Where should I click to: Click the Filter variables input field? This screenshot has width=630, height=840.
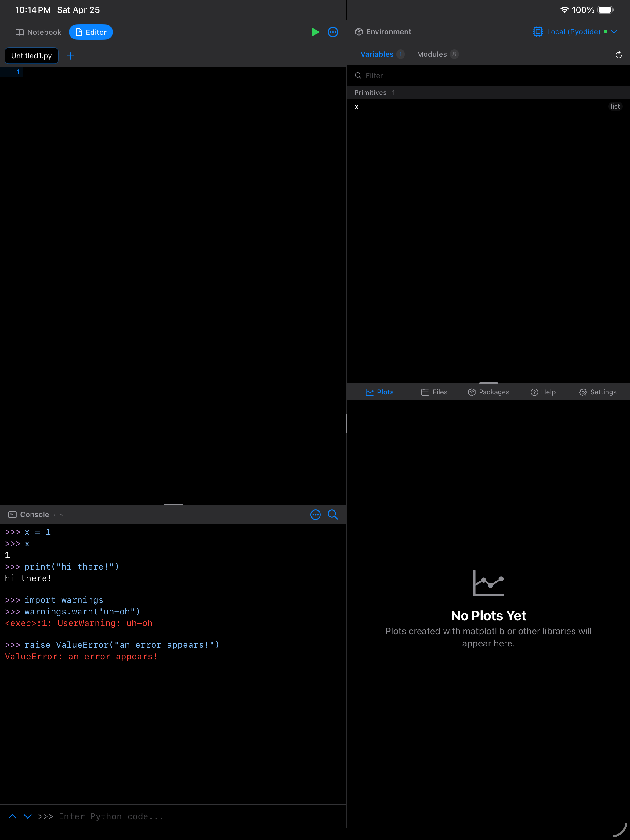click(x=488, y=76)
